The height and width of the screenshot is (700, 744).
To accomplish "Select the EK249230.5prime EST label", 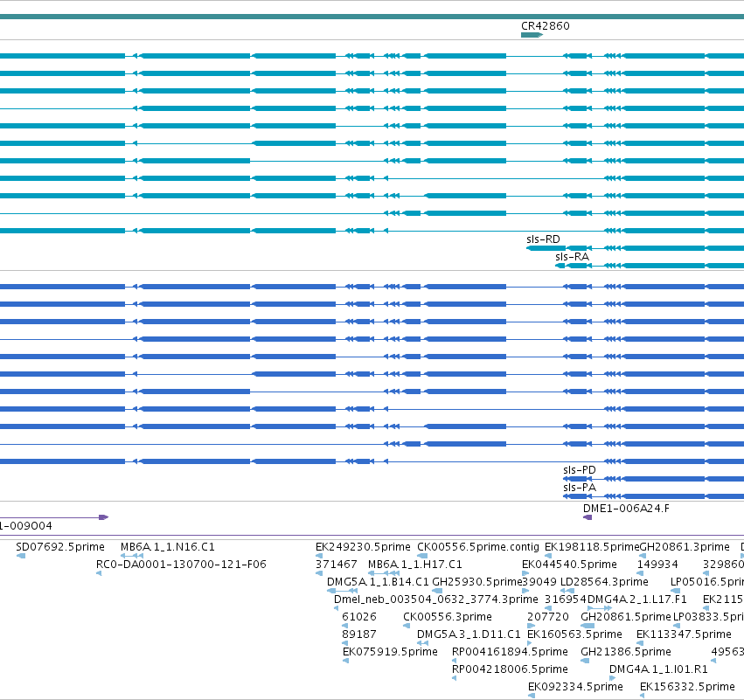I will click(x=363, y=547).
